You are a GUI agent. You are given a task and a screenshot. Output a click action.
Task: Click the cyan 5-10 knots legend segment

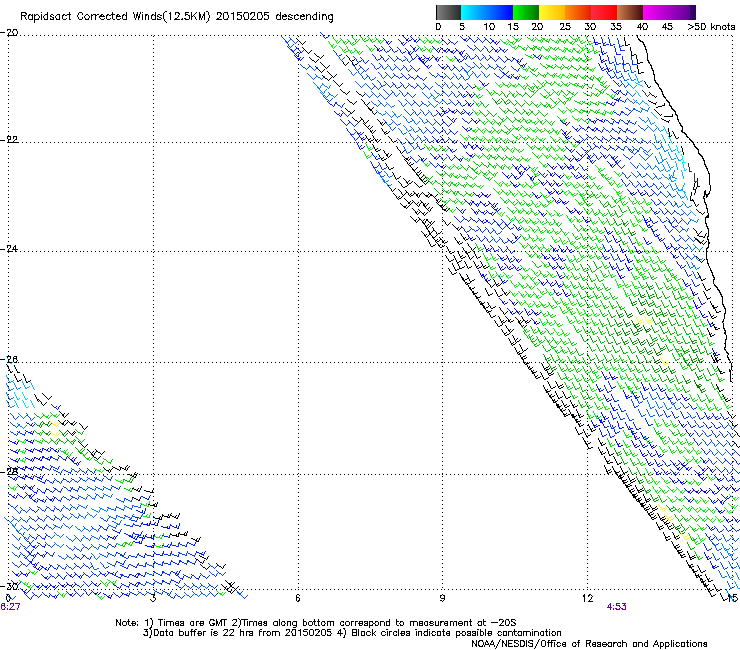pyautogui.click(x=474, y=12)
